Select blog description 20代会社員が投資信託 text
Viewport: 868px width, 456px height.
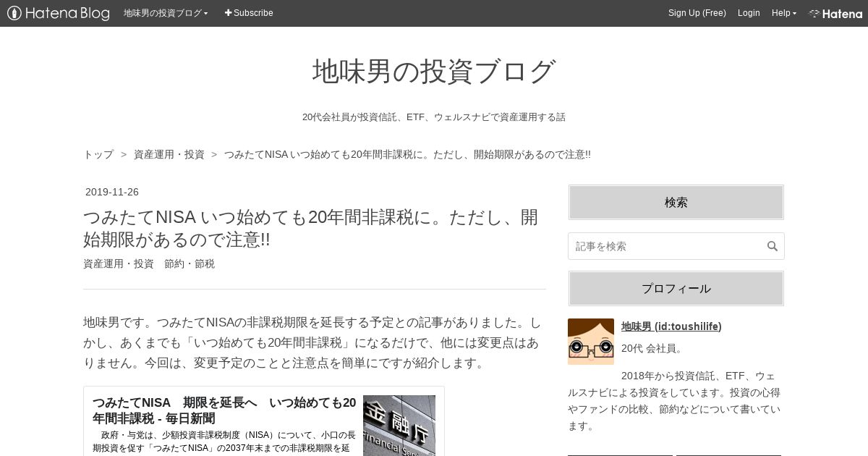tap(434, 117)
